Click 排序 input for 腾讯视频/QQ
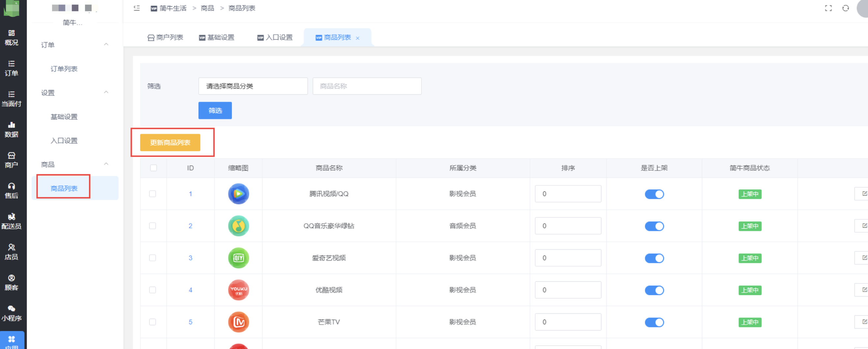 [x=568, y=194]
